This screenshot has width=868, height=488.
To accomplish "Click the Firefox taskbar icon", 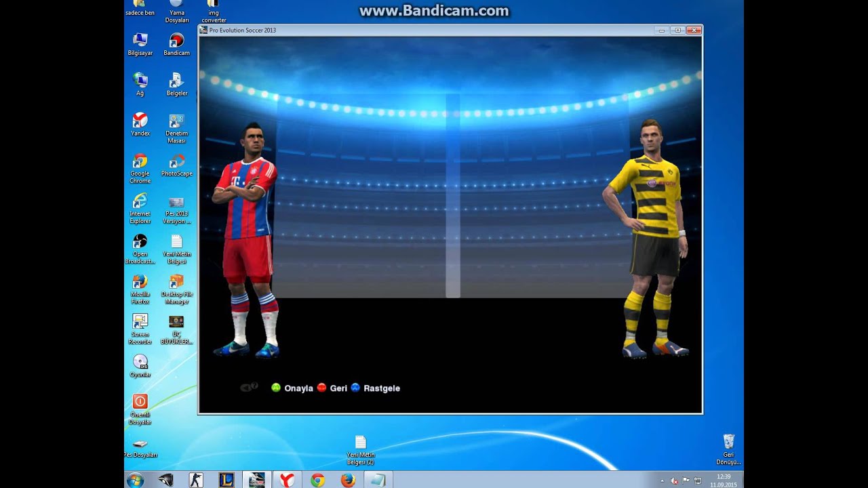I will click(x=348, y=480).
